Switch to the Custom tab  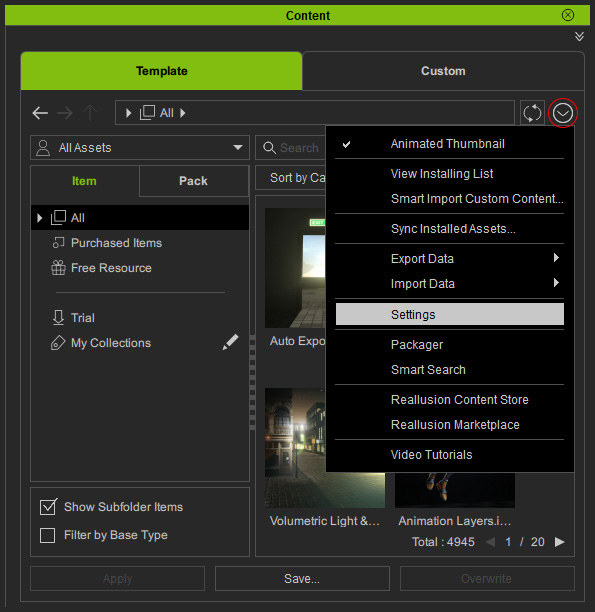(443, 71)
